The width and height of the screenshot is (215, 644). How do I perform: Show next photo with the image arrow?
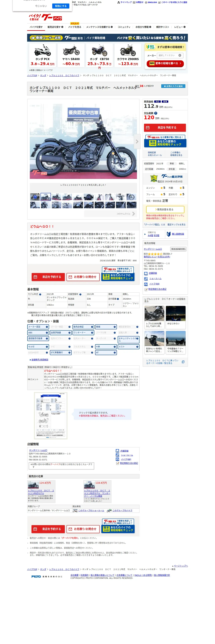coord(137,141)
